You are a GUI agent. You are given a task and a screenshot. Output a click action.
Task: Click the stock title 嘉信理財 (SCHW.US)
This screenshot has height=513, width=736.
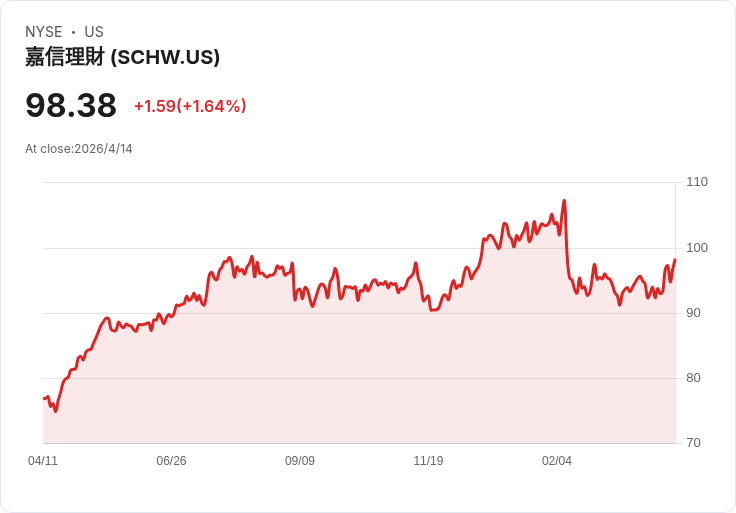pos(122,57)
